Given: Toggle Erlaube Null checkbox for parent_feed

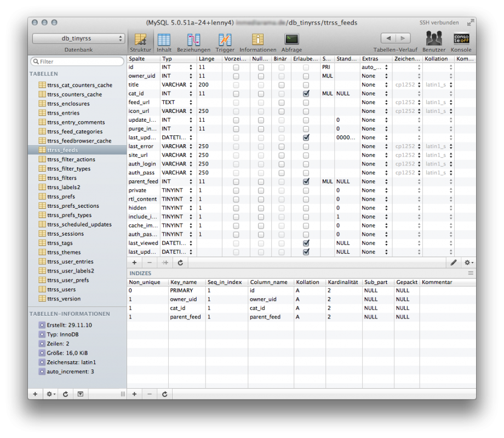Looking at the screenshot, I should (306, 181).
